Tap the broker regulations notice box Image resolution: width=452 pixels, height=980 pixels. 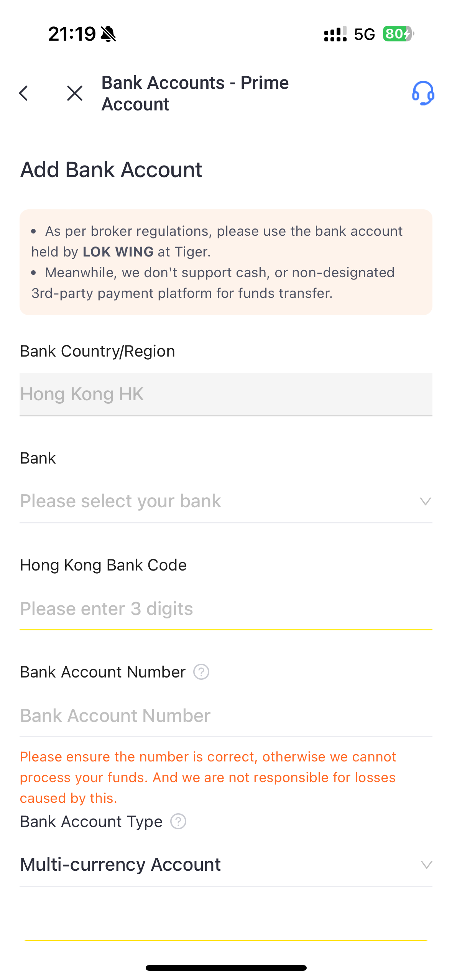coord(226,262)
